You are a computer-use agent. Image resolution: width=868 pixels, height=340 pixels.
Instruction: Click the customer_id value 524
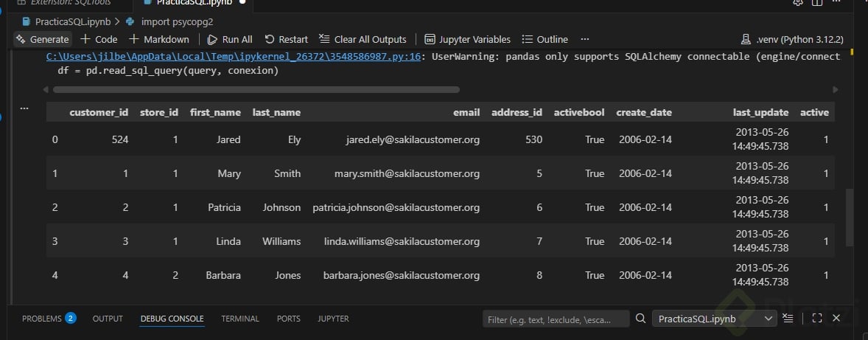pyautogui.click(x=119, y=139)
